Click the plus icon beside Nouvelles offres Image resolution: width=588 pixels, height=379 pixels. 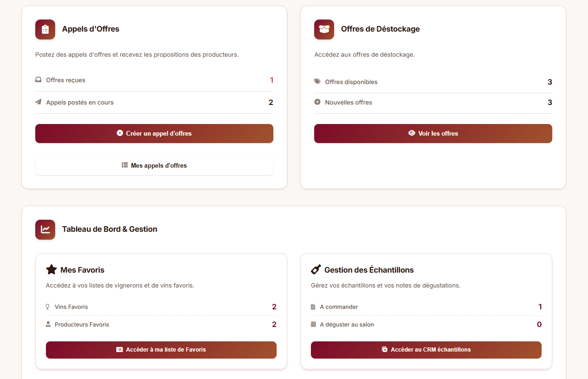(x=317, y=102)
